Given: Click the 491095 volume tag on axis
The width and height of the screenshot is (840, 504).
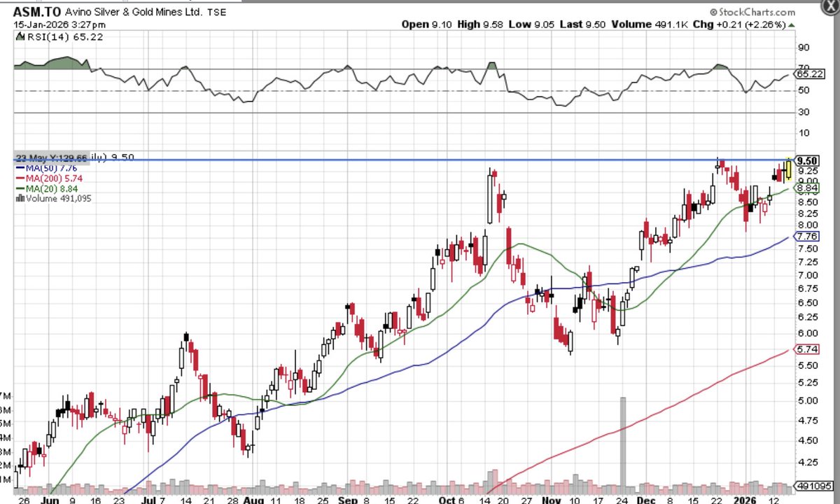Looking at the screenshot, I should coord(813,486).
